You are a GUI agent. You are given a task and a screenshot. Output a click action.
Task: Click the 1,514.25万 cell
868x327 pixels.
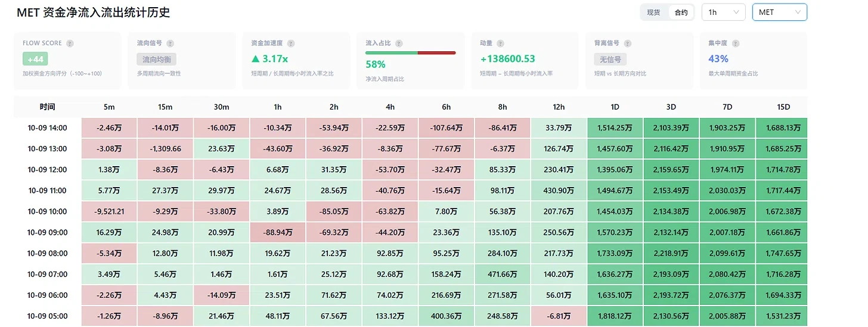tap(615, 128)
